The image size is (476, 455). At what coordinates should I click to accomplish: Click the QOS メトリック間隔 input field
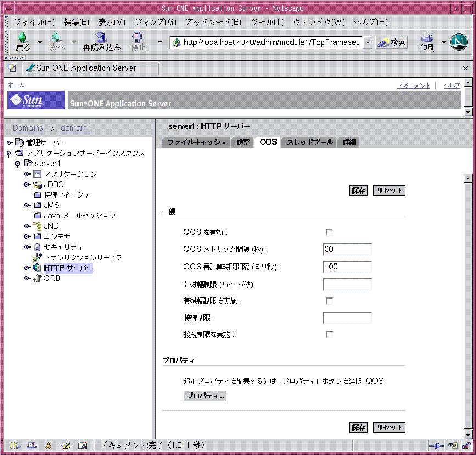coord(348,249)
